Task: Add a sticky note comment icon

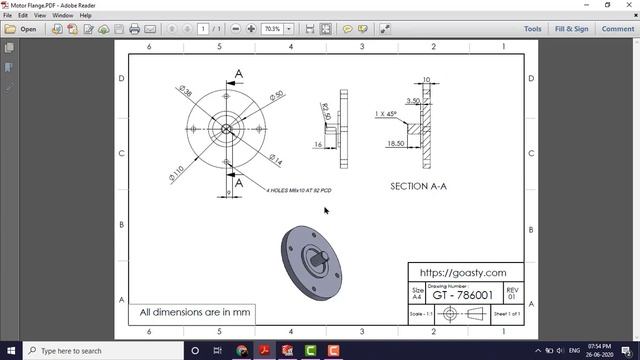Action: click(x=347, y=29)
